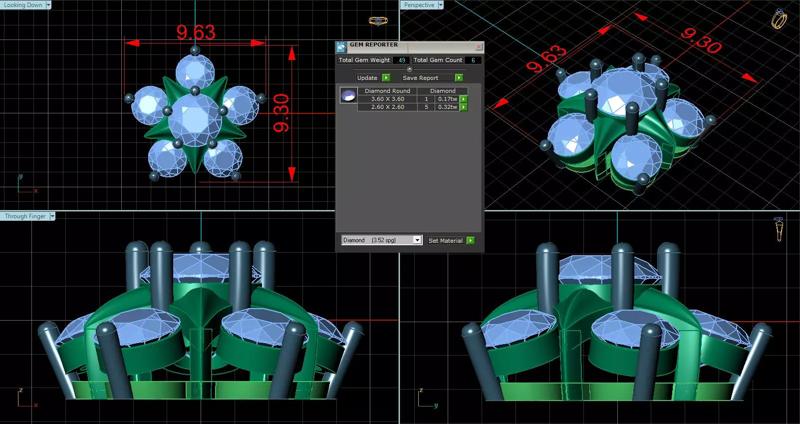Click the Diamond material column header

point(442,91)
